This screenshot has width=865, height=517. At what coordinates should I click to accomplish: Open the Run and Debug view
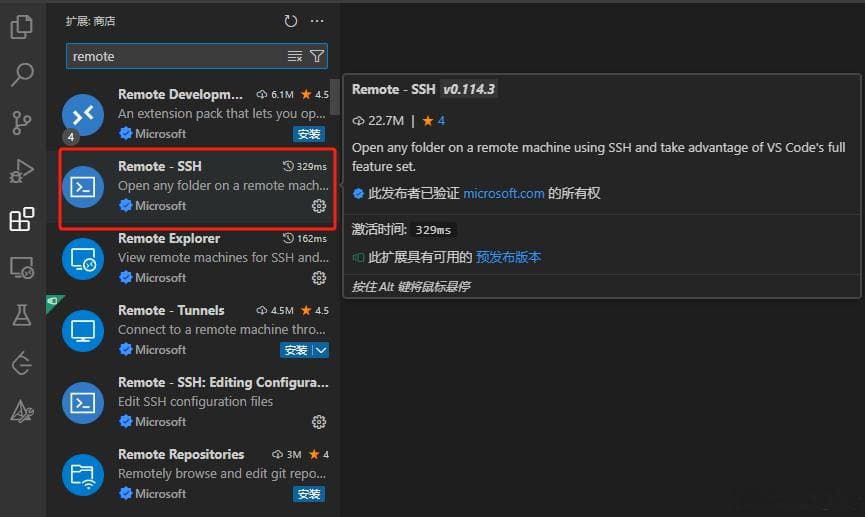22,171
